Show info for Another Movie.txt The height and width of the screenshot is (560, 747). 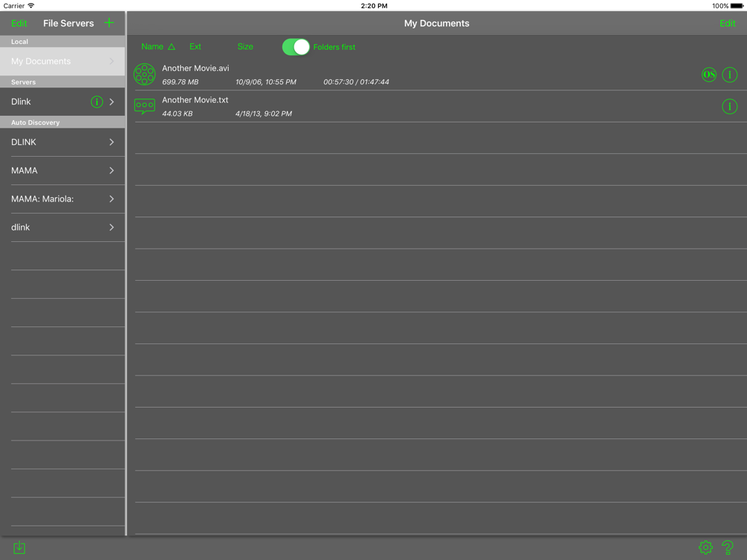click(729, 107)
